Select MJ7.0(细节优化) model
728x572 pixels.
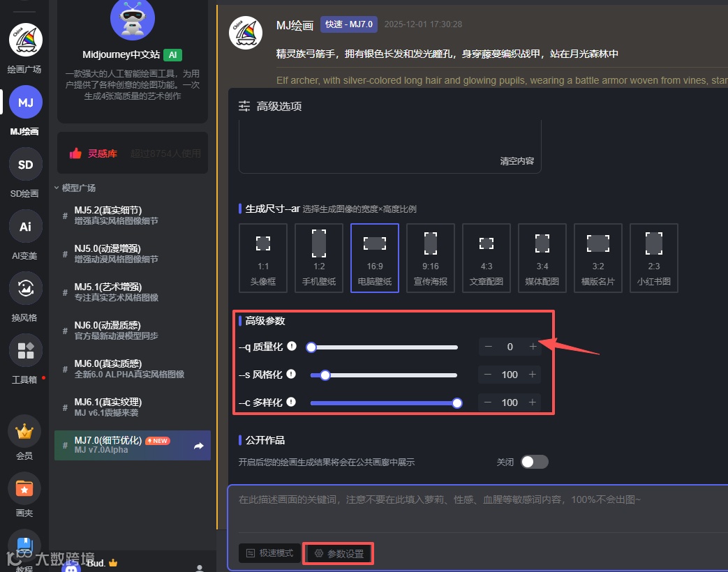[133, 445]
